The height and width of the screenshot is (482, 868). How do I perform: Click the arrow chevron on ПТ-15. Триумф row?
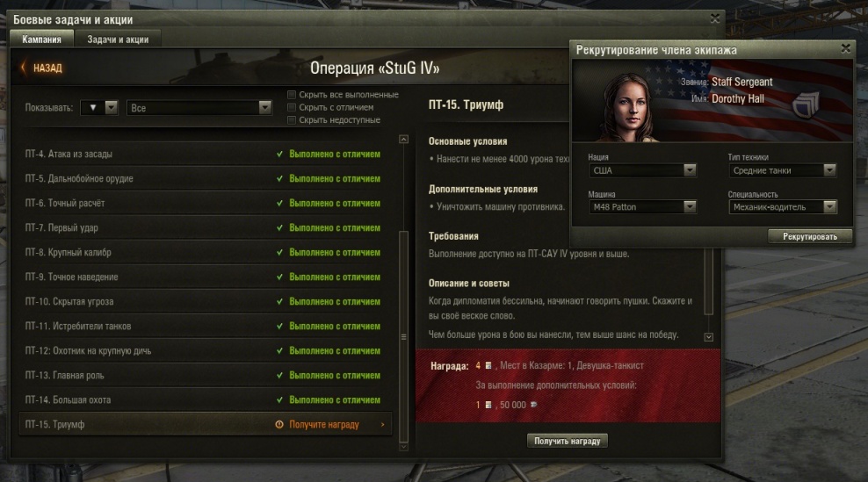tap(382, 424)
